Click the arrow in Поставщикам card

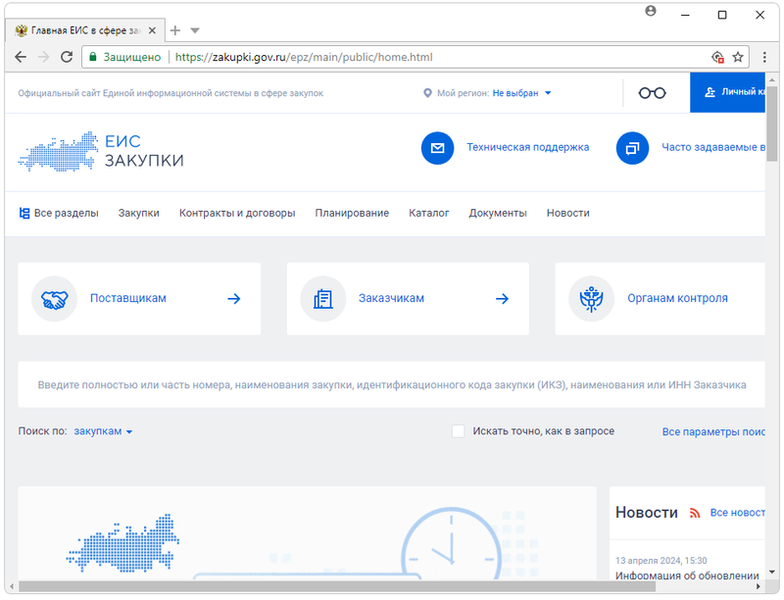(x=234, y=299)
